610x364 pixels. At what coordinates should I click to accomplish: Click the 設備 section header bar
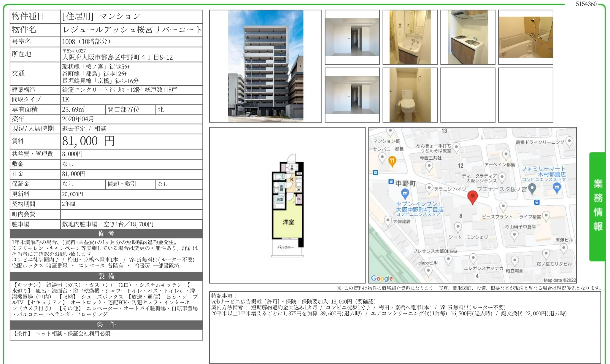tap(106, 276)
